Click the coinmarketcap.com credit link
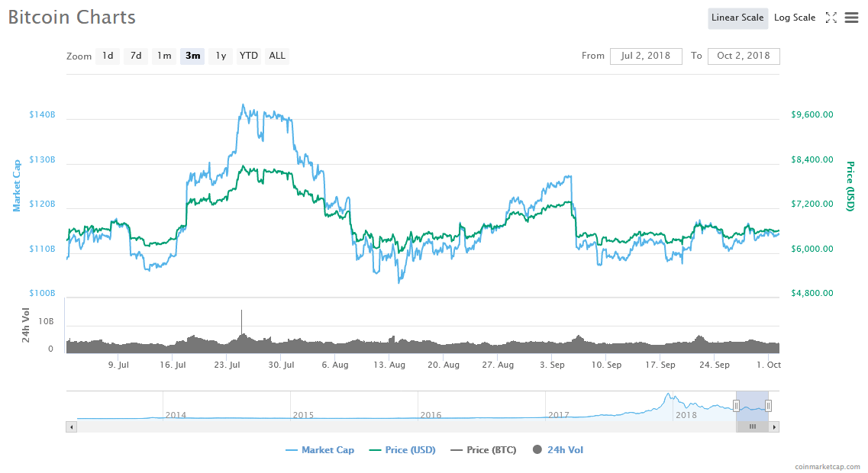The height and width of the screenshot is (473, 868). pyautogui.click(x=827, y=467)
